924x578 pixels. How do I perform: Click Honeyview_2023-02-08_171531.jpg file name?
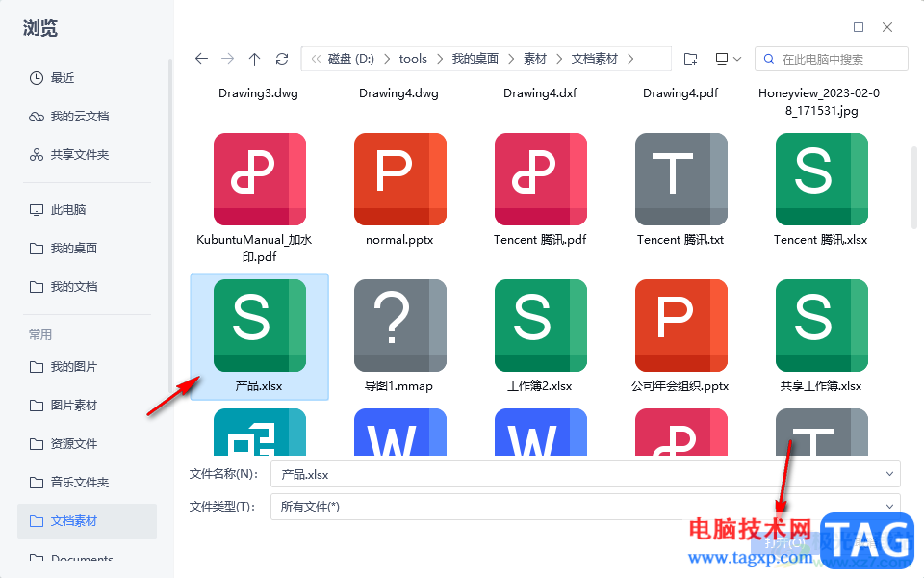pyautogui.click(x=820, y=101)
